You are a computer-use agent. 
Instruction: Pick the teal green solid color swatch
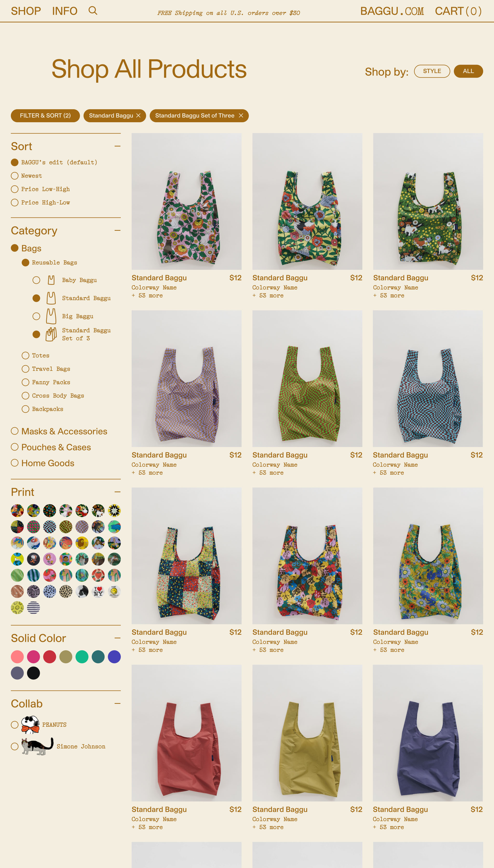(82, 657)
